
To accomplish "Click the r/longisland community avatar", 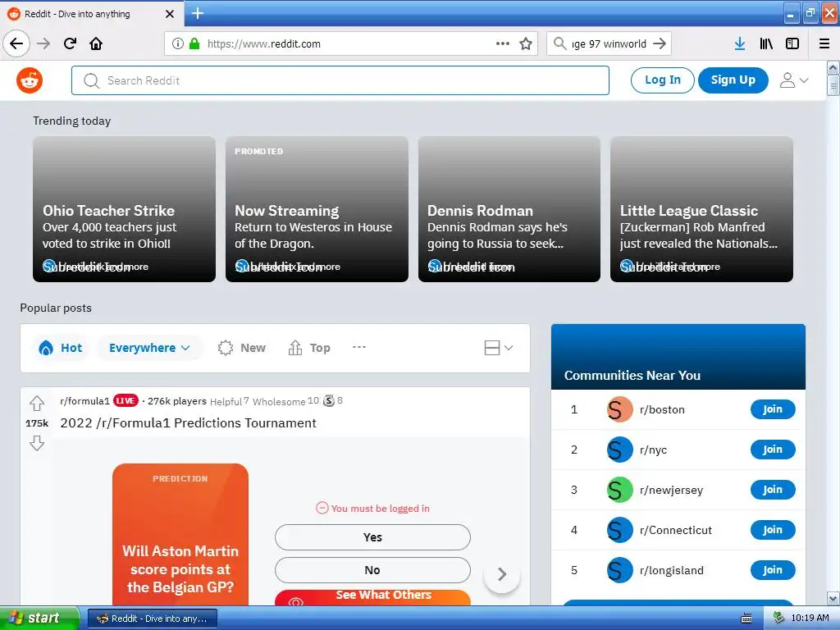I will [620, 570].
